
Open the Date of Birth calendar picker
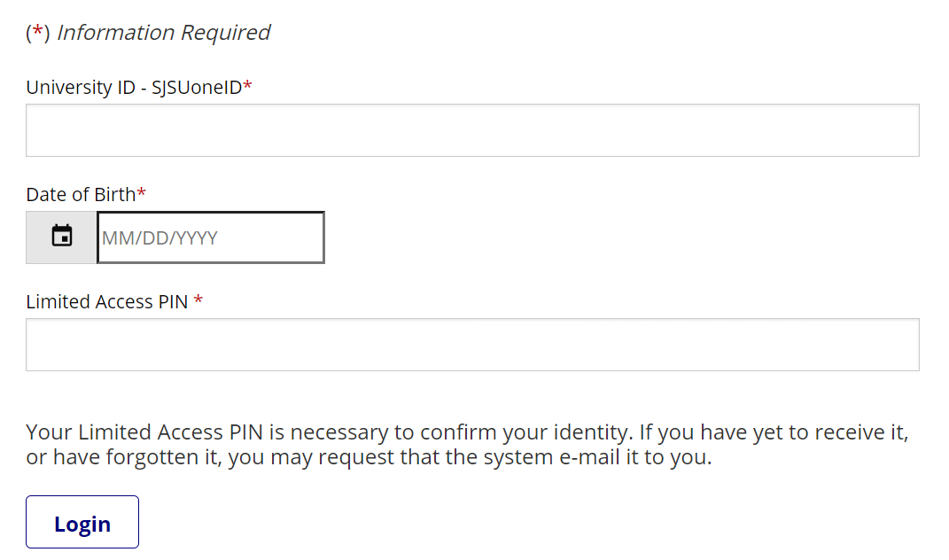click(61, 237)
